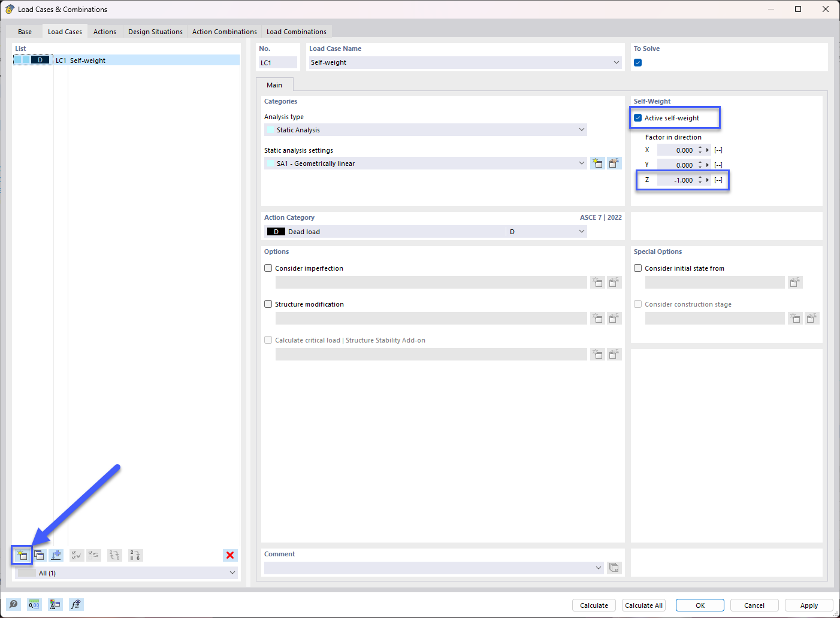Enable Consider imperfection option
840x618 pixels.
[268, 268]
